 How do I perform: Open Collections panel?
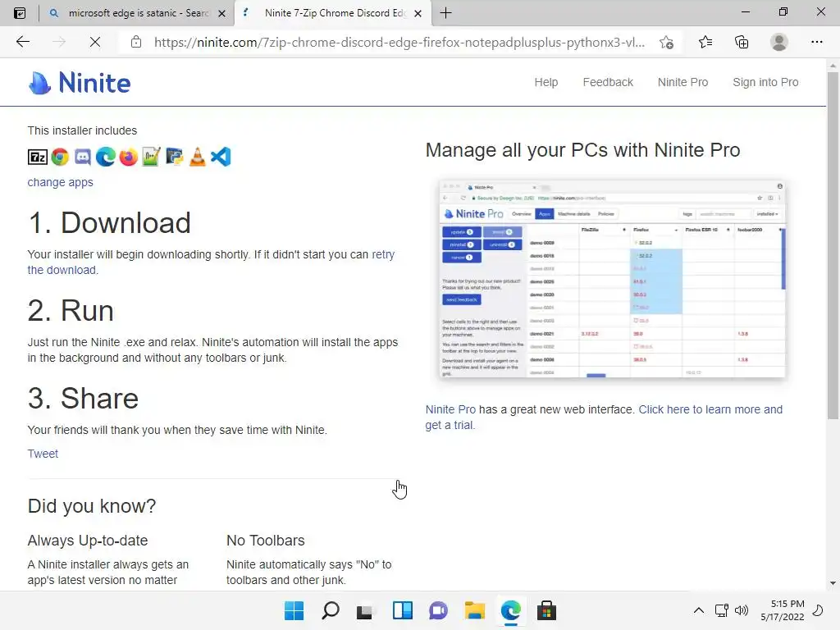coord(742,42)
